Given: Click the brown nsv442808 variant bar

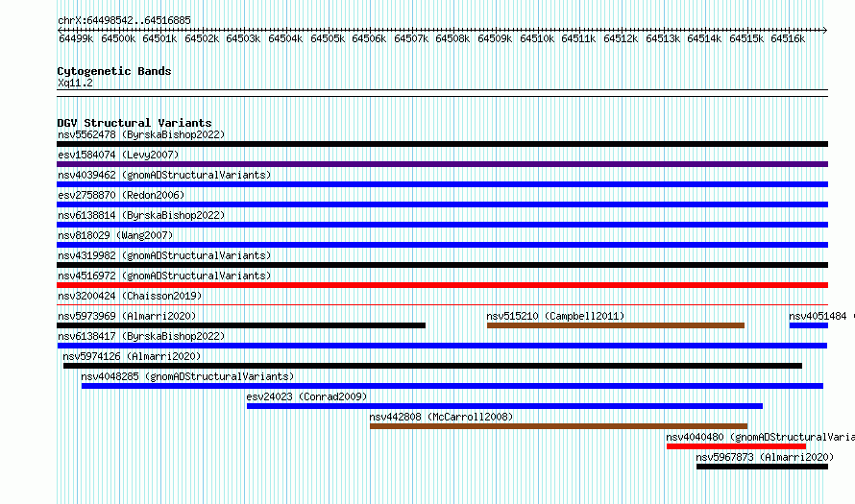Looking at the screenshot, I should click(558, 426).
